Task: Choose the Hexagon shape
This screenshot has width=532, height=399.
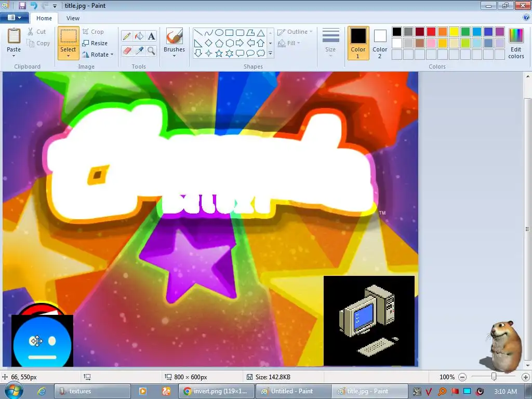Action: coord(229,43)
